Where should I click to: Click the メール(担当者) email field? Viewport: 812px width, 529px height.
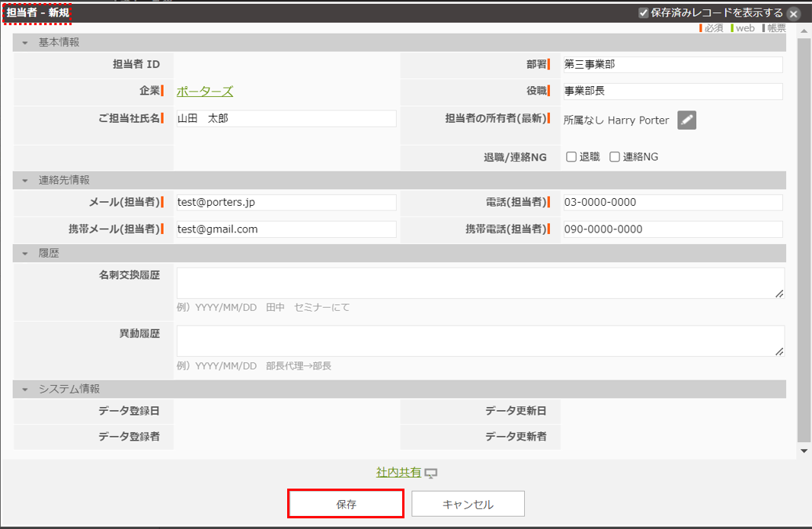tap(286, 203)
